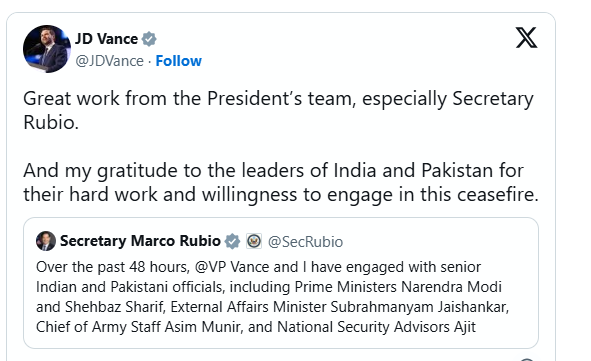Click 'Narendra Modi' in the quoted text
The image size is (591, 361).
pos(452,287)
